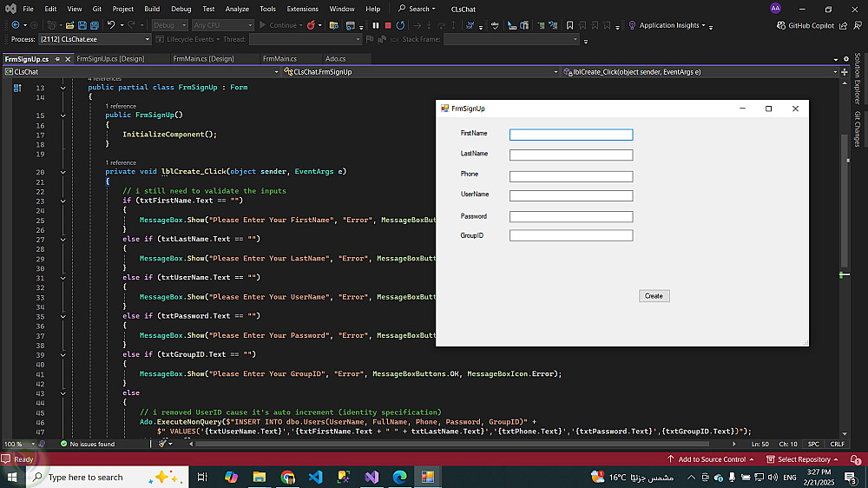Click the Undo arrow icon
Image resolution: width=868 pixels, height=488 pixels.
[x=112, y=26]
